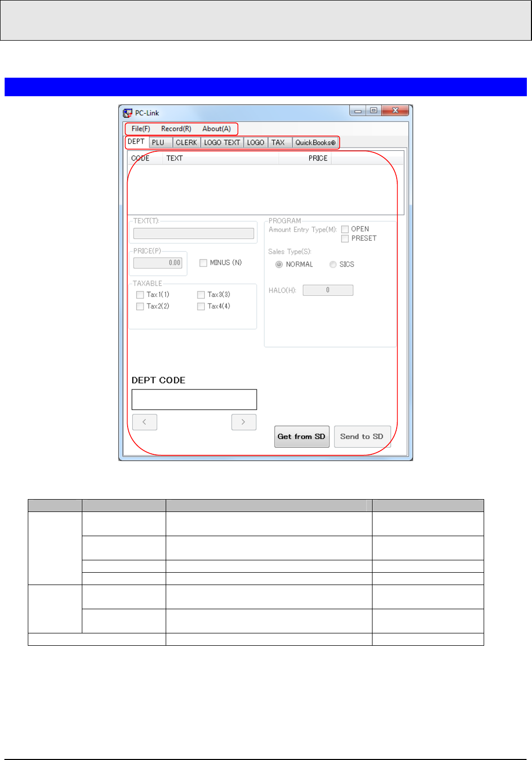
Task: Click the next record arrow button
Action: coord(243,422)
